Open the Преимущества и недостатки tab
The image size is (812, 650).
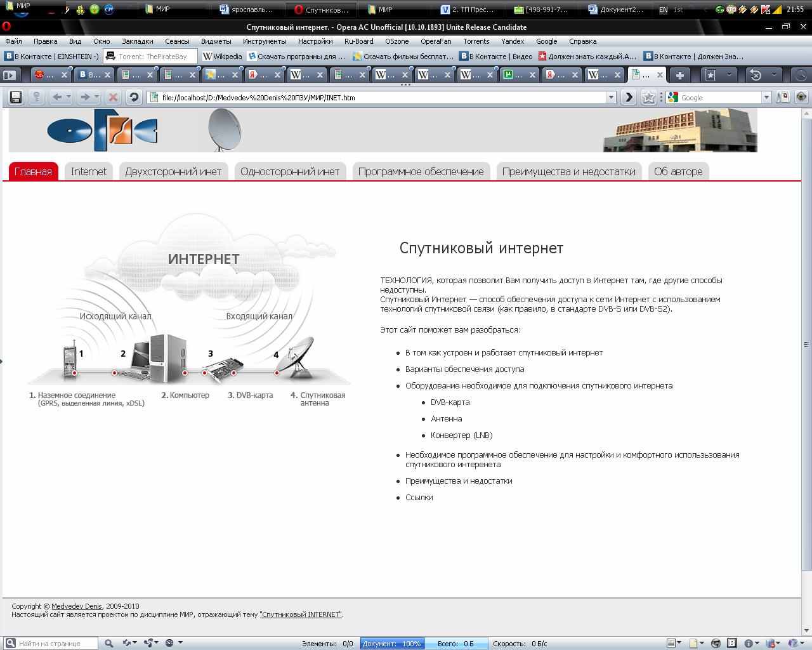pyautogui.click(x=568, y=171)
